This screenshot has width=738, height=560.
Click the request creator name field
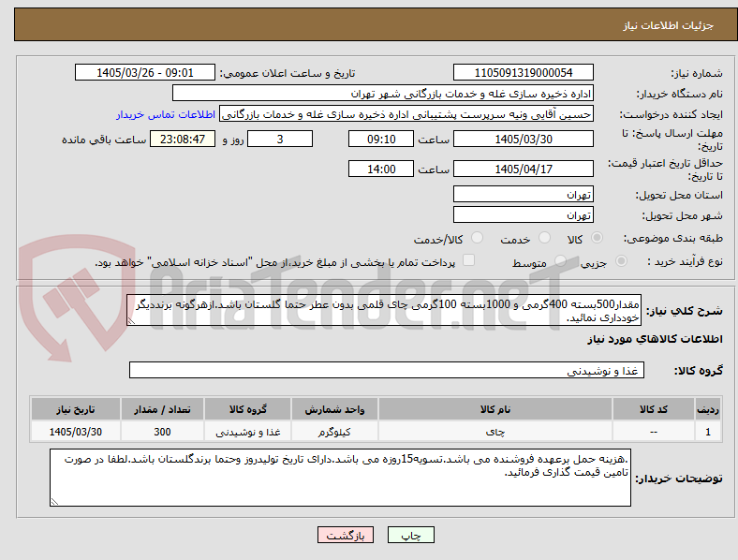click(x=406, y=114)
